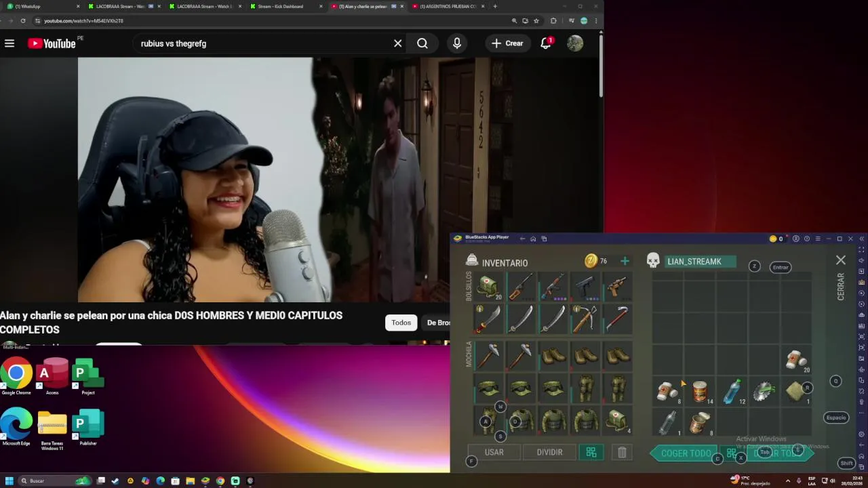Click the trash can delete icon in inventory

(x=622, y=452)
